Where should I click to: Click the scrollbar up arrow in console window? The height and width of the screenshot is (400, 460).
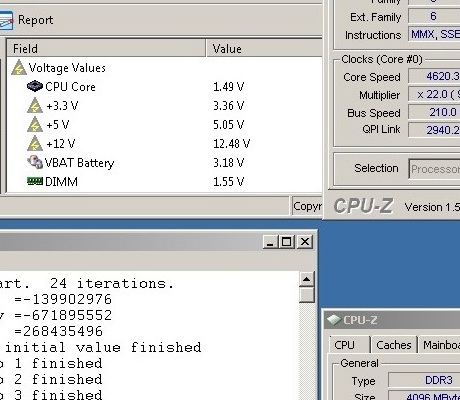click(307, 279)
